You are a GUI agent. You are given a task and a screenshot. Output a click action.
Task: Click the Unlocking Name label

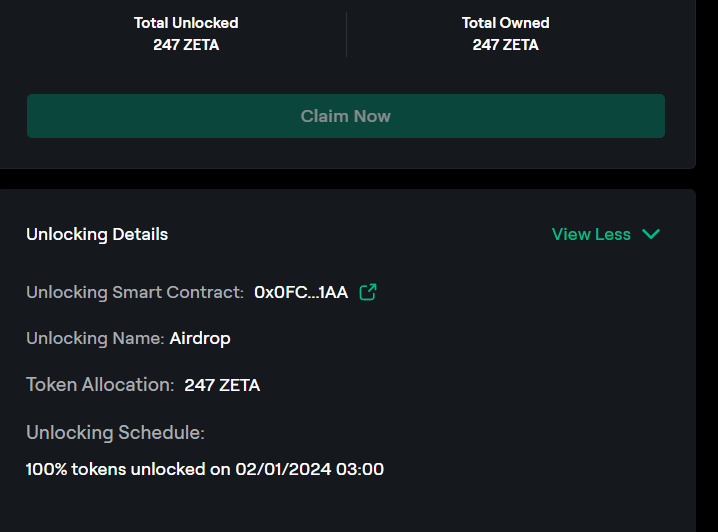pyautogui.click(x=95, y=338)
